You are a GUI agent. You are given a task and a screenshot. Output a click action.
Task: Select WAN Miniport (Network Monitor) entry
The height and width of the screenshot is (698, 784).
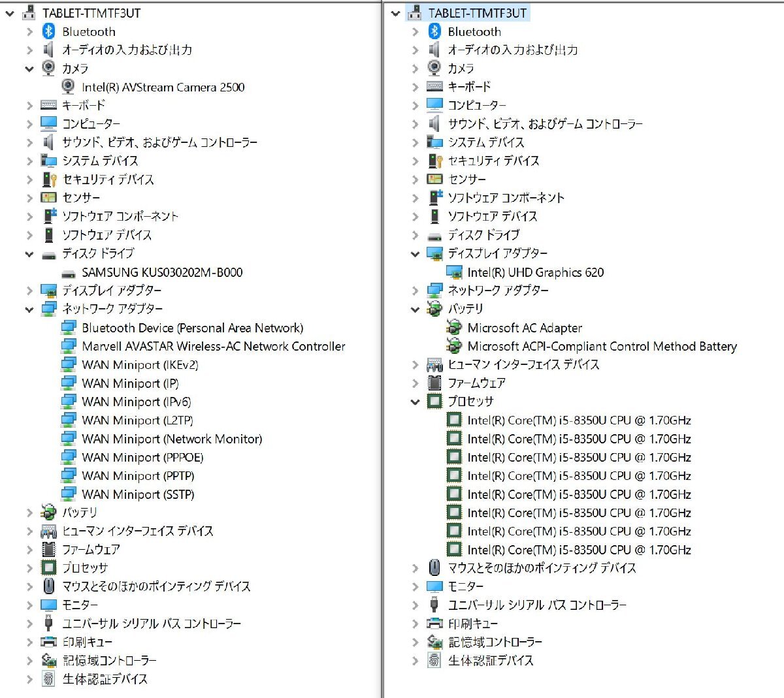tap(172, 439)
